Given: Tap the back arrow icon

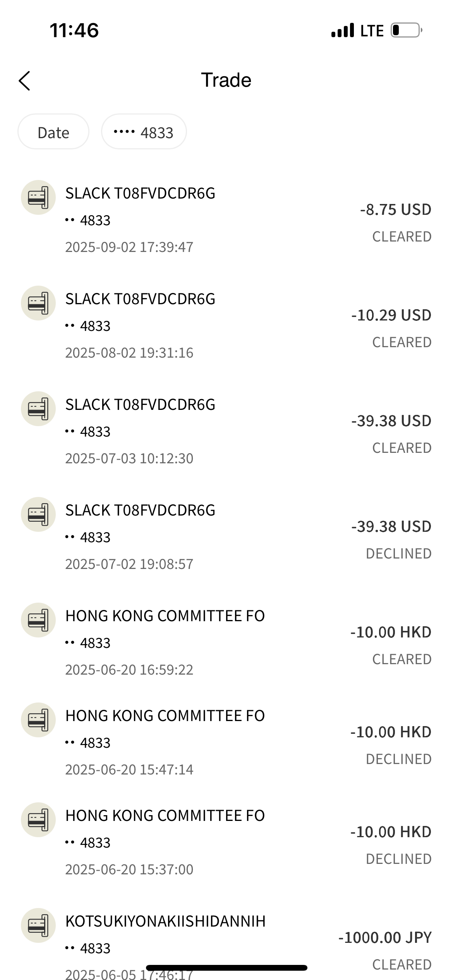Looking at the screenshot, I should [x=24, y=81].
